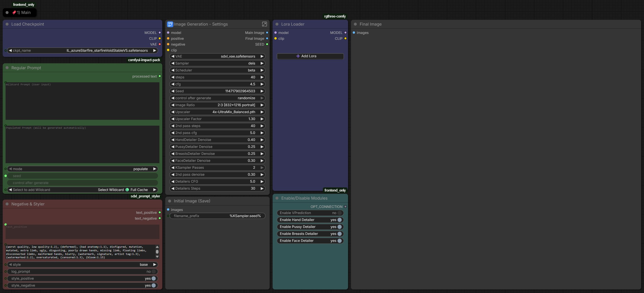Click the positive input port on Settings node
This screenshot has width=644, height=293.
tap(168, 38)
